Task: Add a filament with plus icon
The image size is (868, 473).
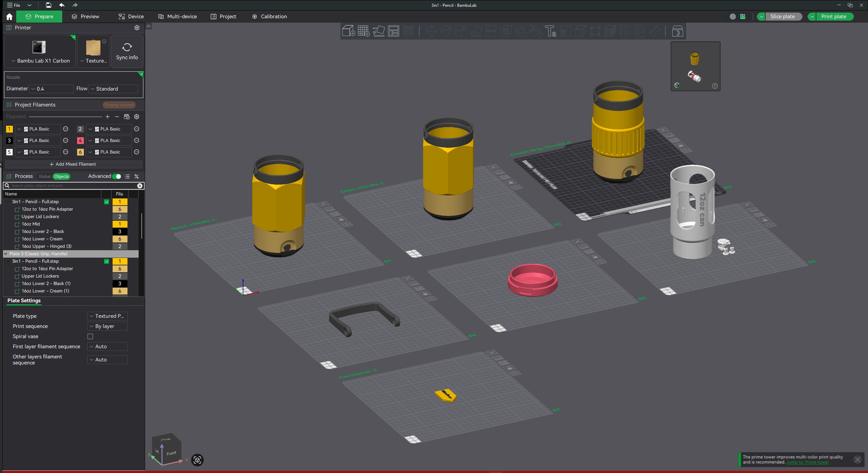Action: [x=108, y=117]
